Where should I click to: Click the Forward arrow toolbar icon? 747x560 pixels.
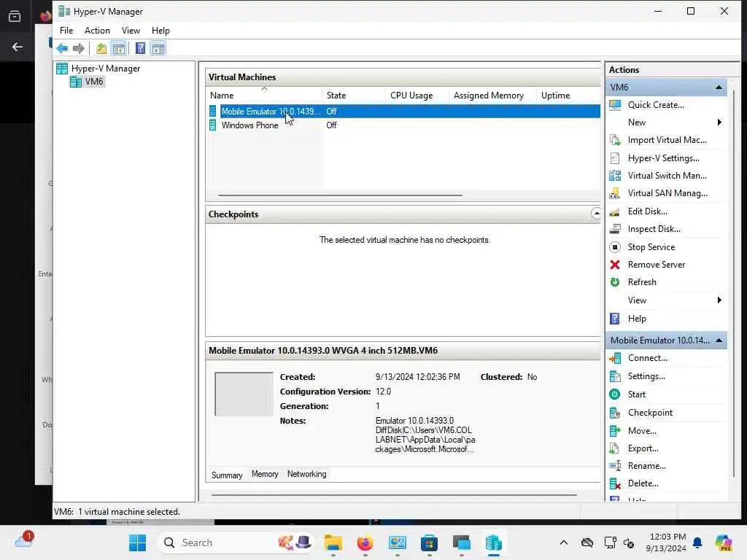click(x=79, y=48)
